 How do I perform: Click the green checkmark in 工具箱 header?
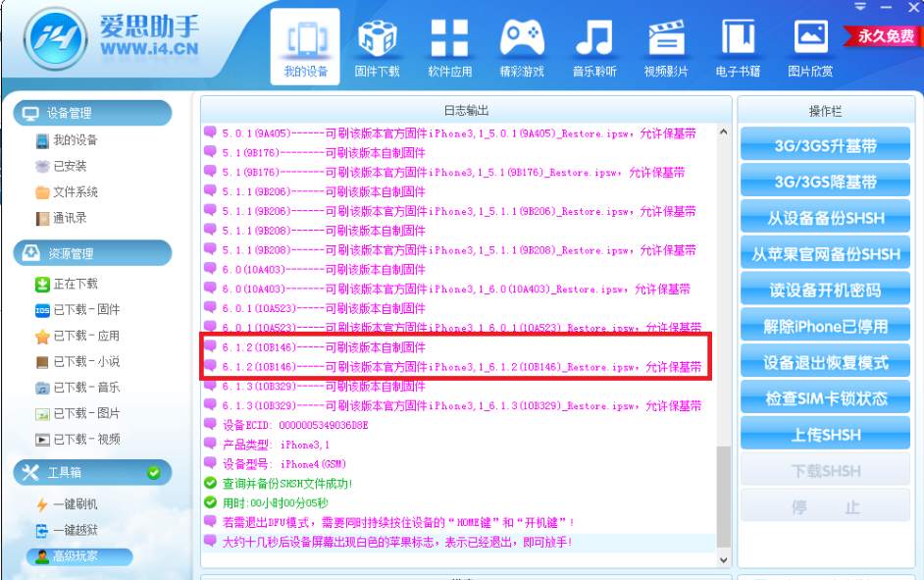tap(154, 473)
